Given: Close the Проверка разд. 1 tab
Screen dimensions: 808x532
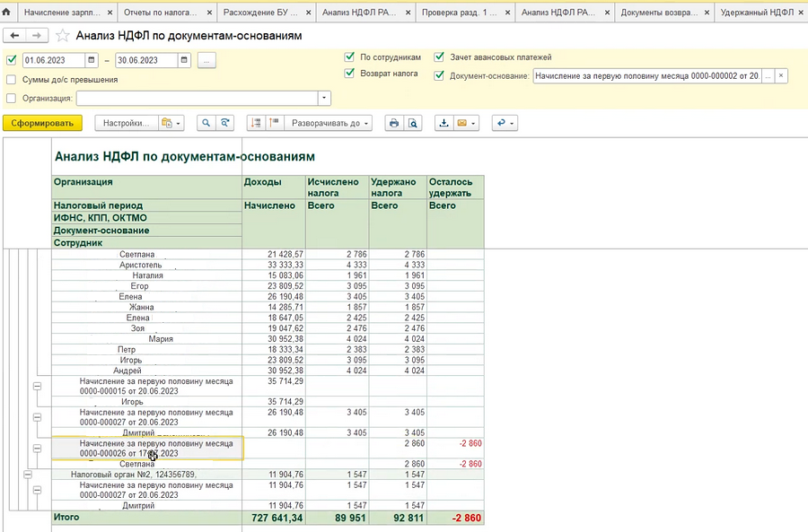Looking at the screenshot, I should (x=507, y=13).
